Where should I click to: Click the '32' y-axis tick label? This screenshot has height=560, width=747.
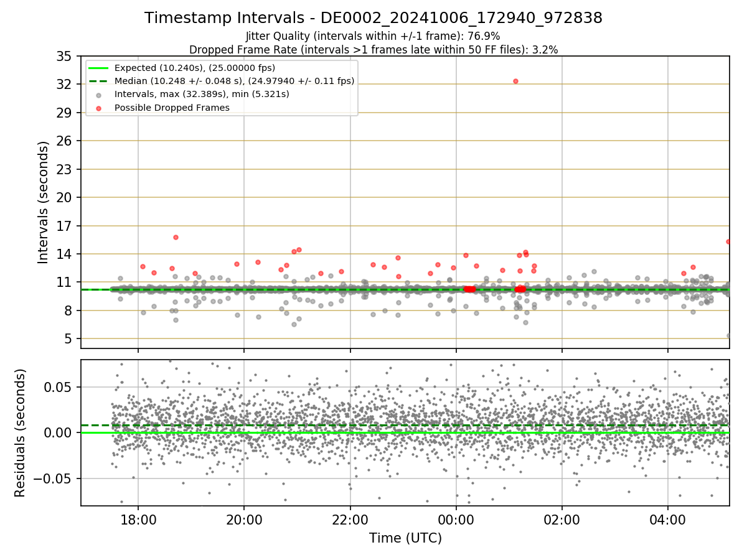(64, 84)
